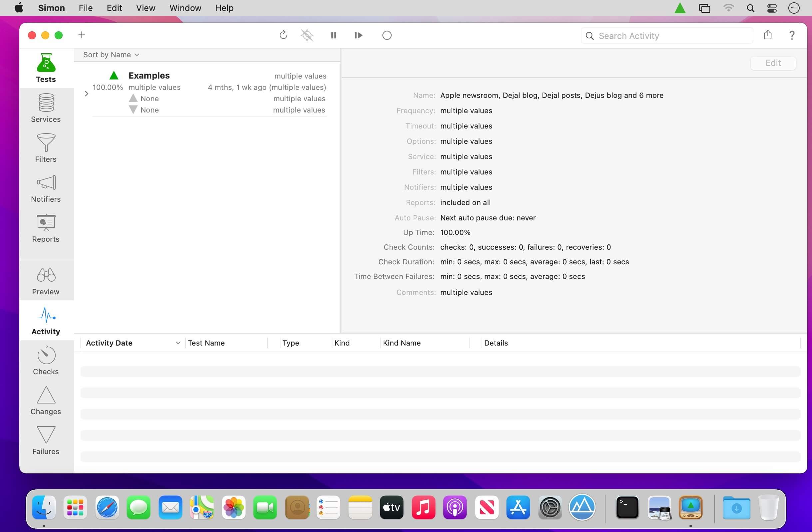Open the Filters funnel section
Image resolution: width=812 pixels, height=532 pixels.
pos(46,148)
